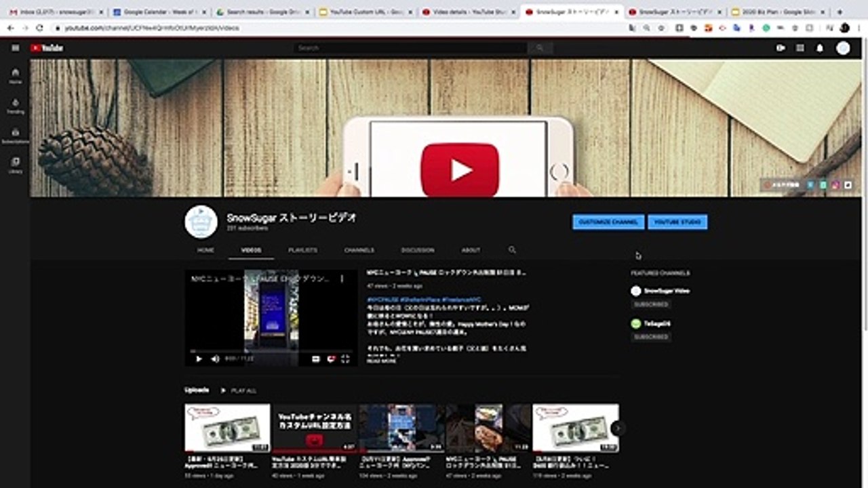Screen dimensions: 868x488
Task: Click the YouTube search magnifier button
Action: pos(540,48)
